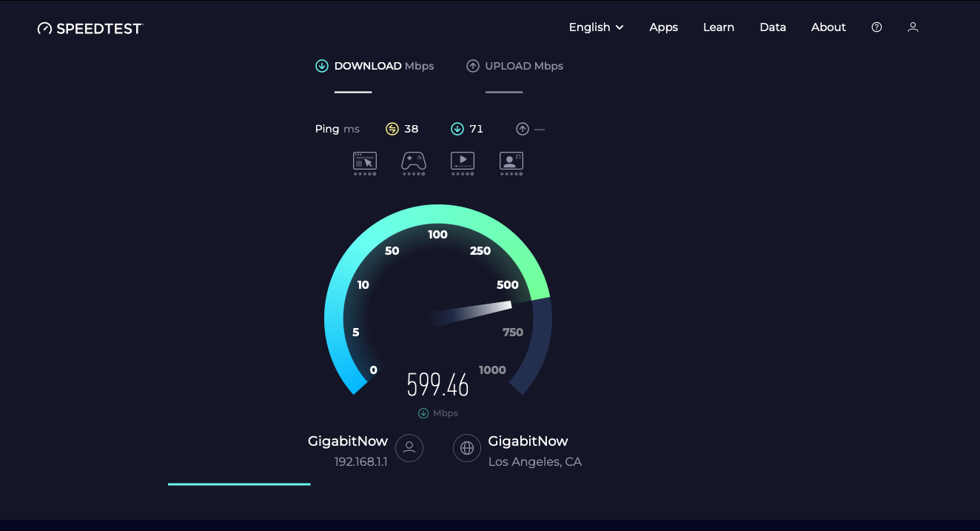
Task: Click the 599.46 speed reading
Action: 438,385
